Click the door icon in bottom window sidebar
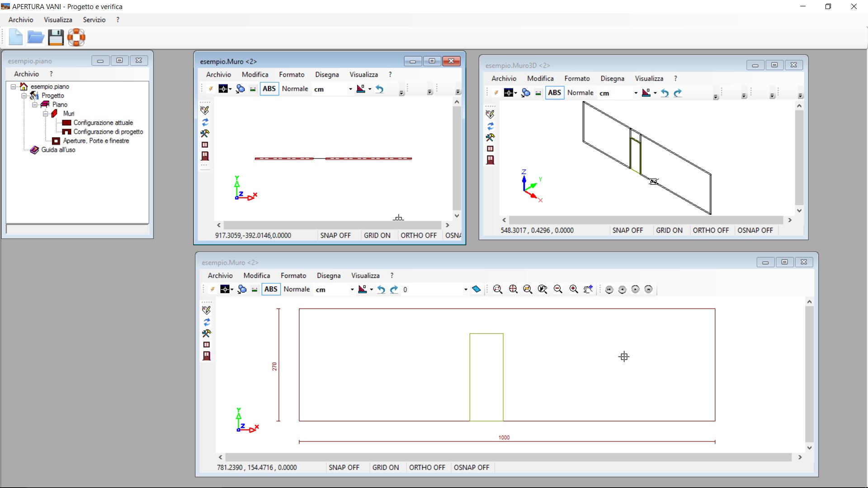This screenshot has width=868, height=488. (x=207, y=356)
